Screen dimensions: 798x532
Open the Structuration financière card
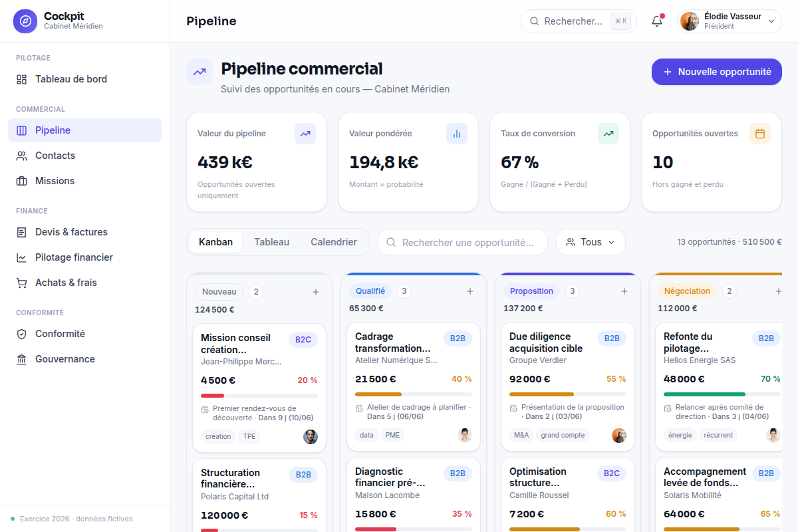coord(259,495)
